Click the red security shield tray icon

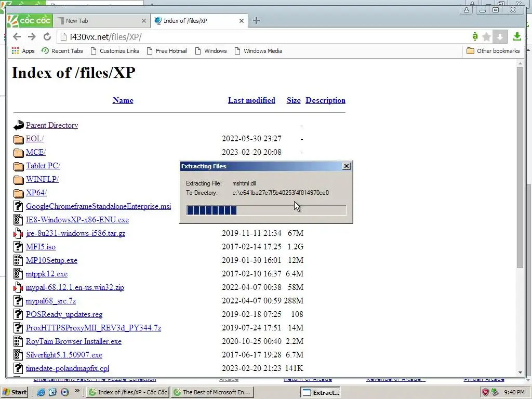486,392
